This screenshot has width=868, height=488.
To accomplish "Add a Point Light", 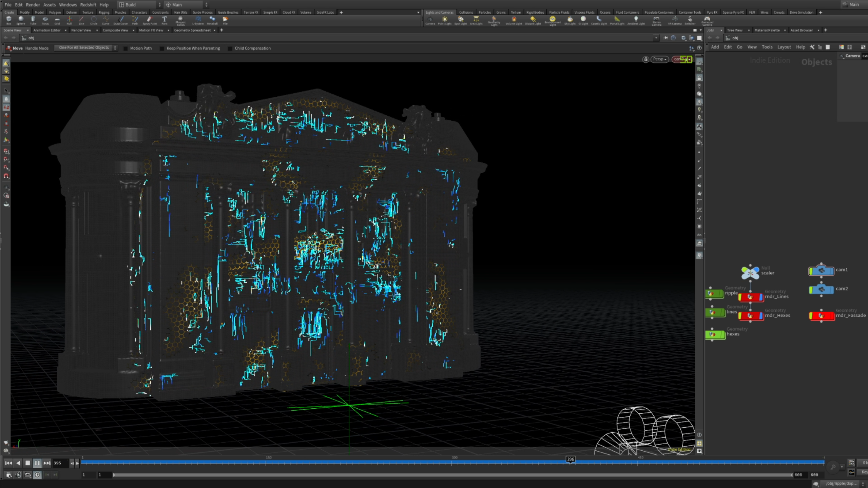I will 445,21.
